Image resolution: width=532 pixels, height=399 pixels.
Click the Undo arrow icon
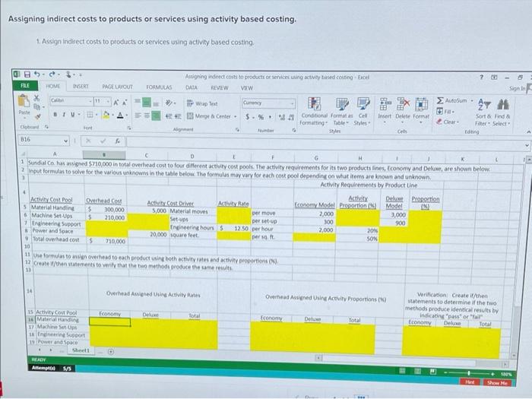click(37, 74)
